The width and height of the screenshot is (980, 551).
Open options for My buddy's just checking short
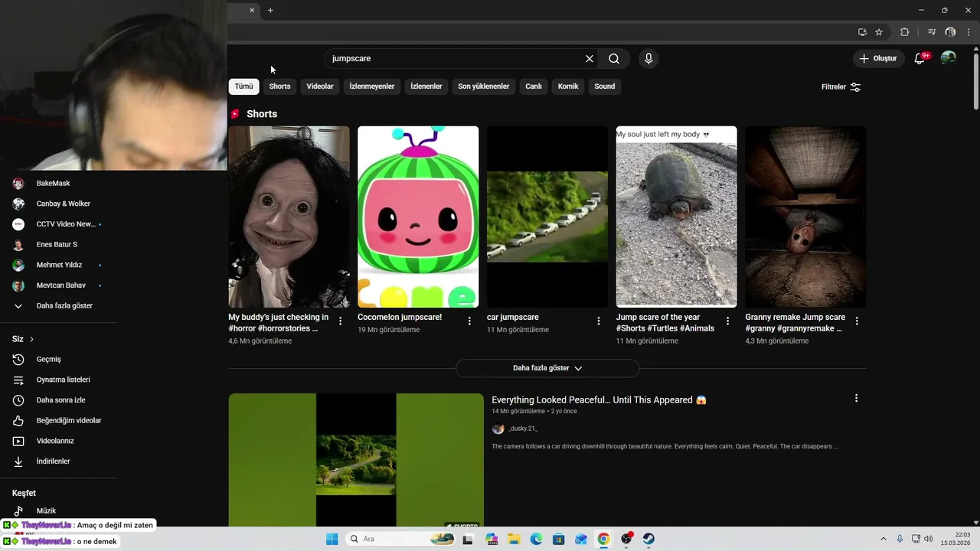tap(340, 321)
